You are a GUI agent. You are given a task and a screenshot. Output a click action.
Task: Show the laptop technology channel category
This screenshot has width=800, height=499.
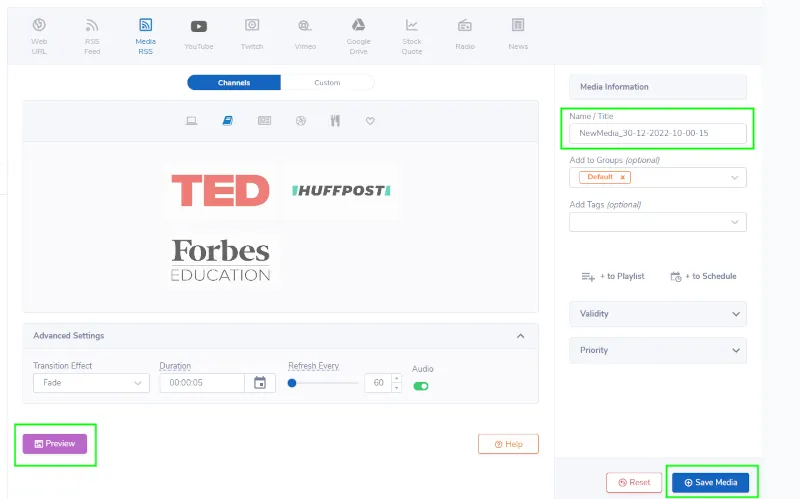pyautogui.click(x=191, y=121)
